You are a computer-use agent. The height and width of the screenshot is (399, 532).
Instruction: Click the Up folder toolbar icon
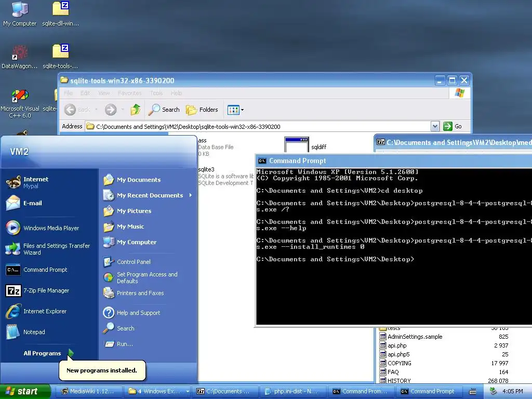(136, 110)
